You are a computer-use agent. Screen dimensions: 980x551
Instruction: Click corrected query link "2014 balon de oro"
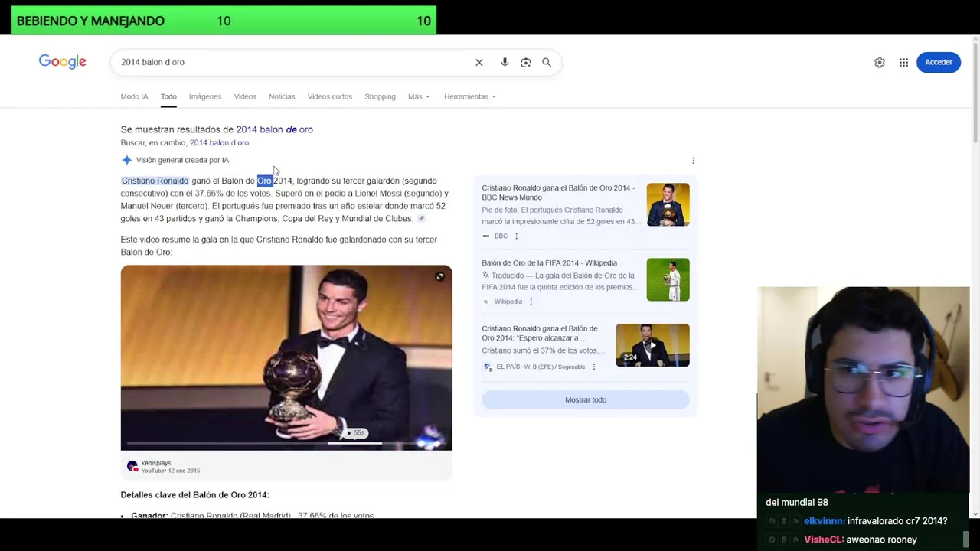click(274, 129)
